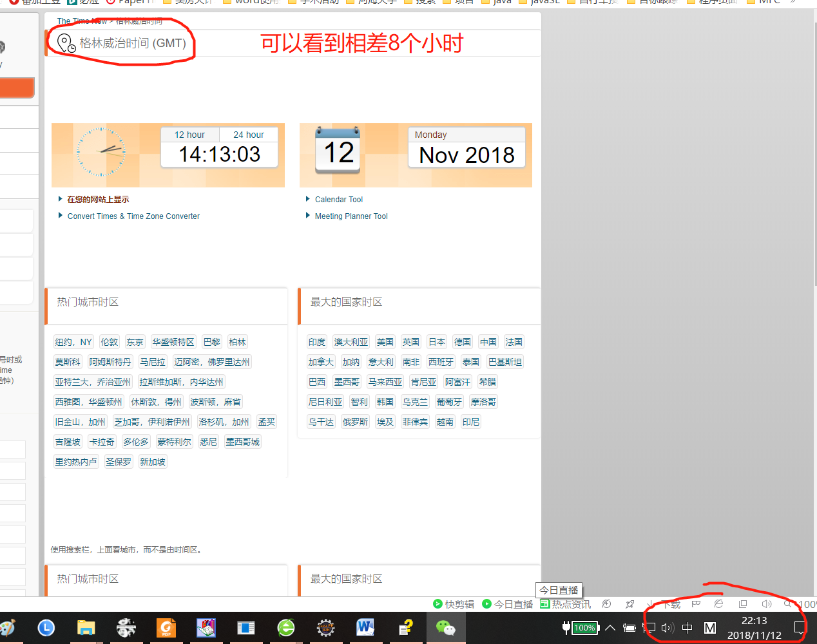The image size is (817, 644).
Task: Click the 伦敦 city time zone link
Action: tap(109, 341)
